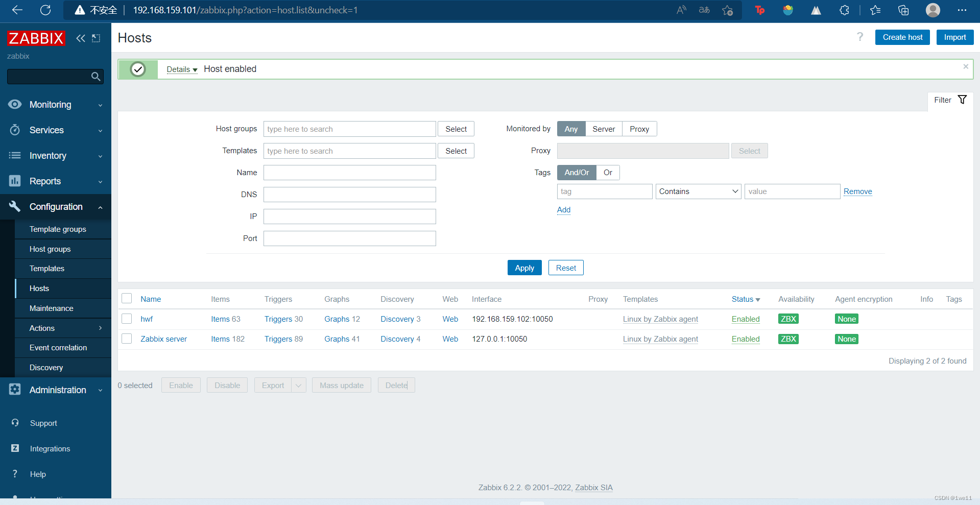This screenshot has width=980, height=505.
Task: Click the page help question mark near Create host
Action: point(860,37)
